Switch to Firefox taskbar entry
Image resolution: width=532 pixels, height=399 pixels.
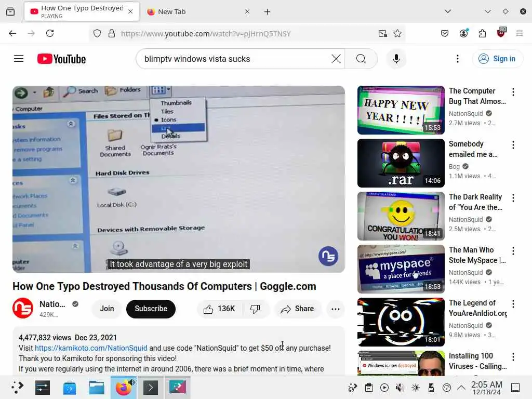pos(124,387)
